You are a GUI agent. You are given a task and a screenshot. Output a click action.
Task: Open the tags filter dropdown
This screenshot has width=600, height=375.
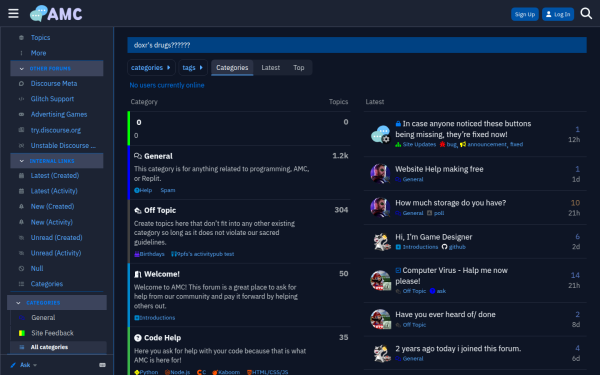click(193, 68)
